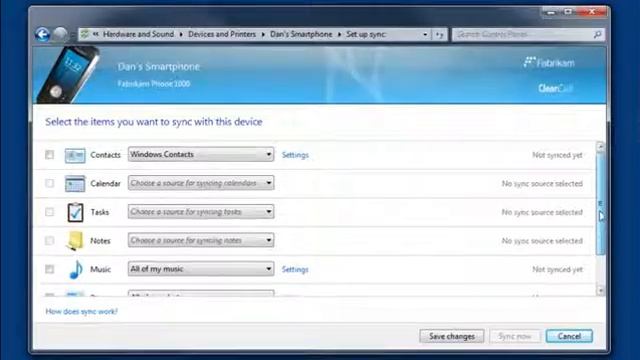The image size is (640, 360).
Task: Click the Tasks clipboard icon
Action: pyautogui.click(x=75, y=212)
